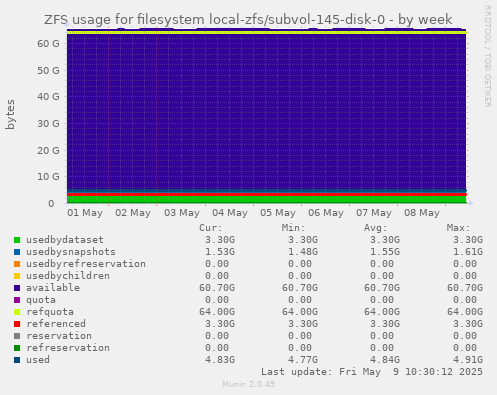Click the red referenced line in the graph
Image resolution: width=497 pixels, height=395 pixels.
click(267, 194)
